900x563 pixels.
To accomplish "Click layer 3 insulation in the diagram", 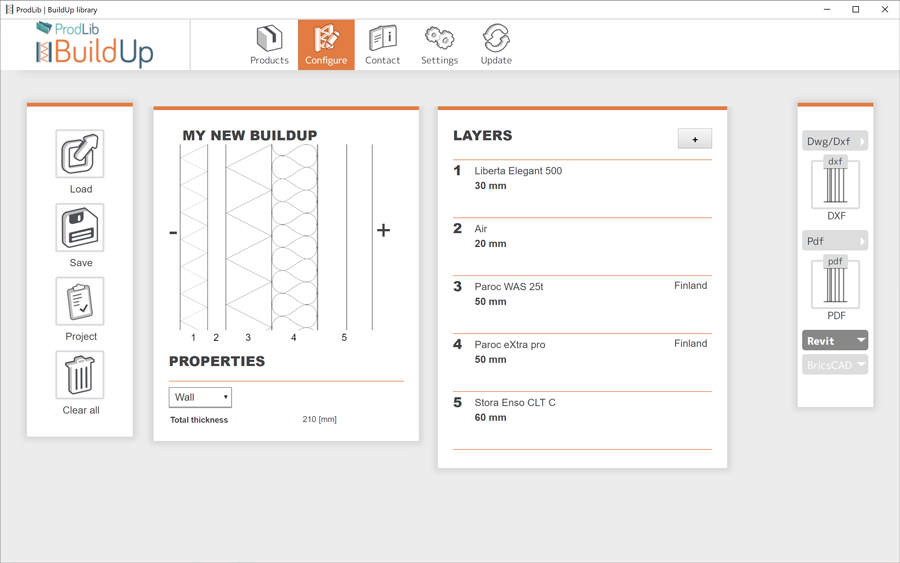I will (x=248, y=237).
